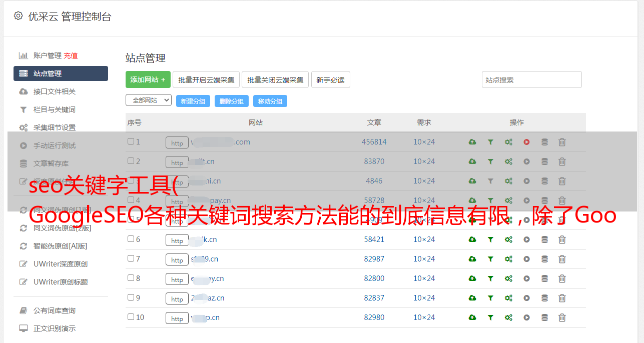Select 站点管理 in the sidebar

pos(61,73)
